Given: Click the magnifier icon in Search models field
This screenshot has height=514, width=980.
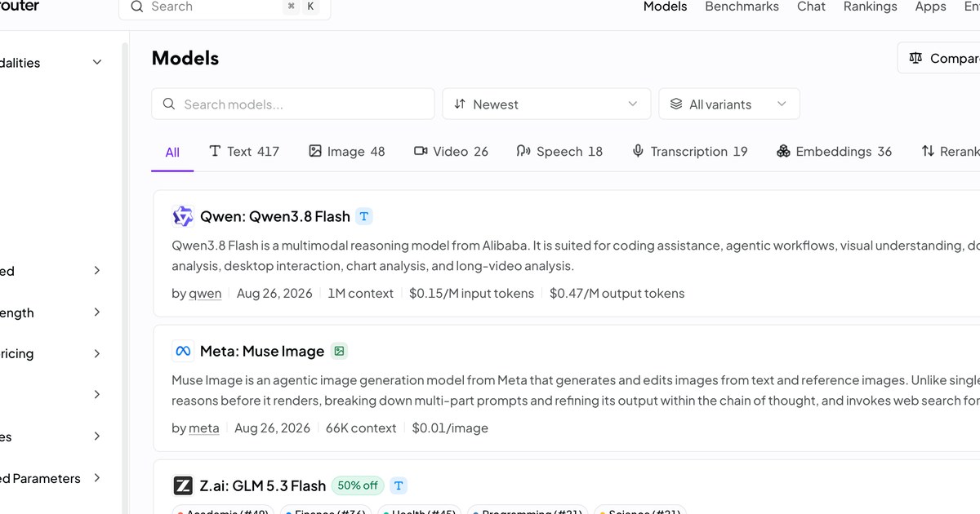Looking at the screenshot, I should pyautogui.click(x=169, y=104).
